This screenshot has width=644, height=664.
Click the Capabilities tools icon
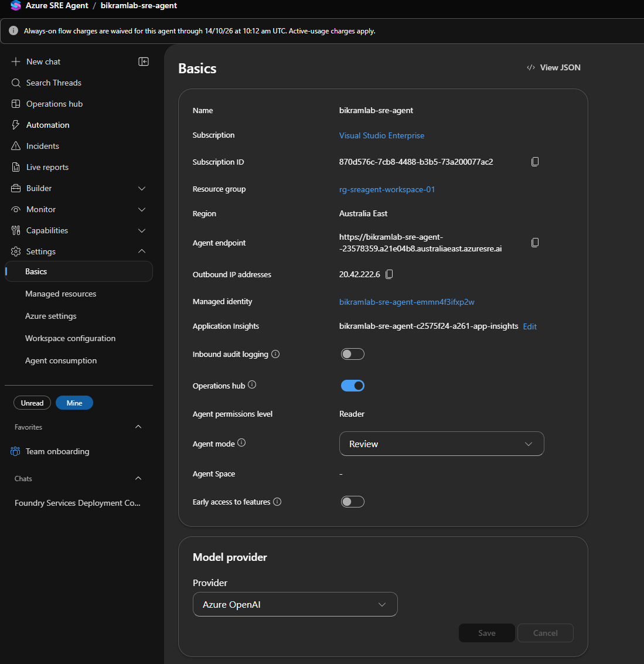click(x=16, y=230)
